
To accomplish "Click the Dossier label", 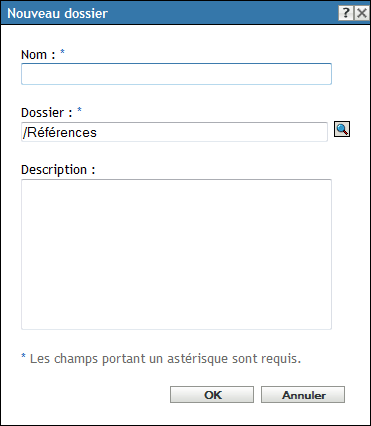I will tap(47, 113).
